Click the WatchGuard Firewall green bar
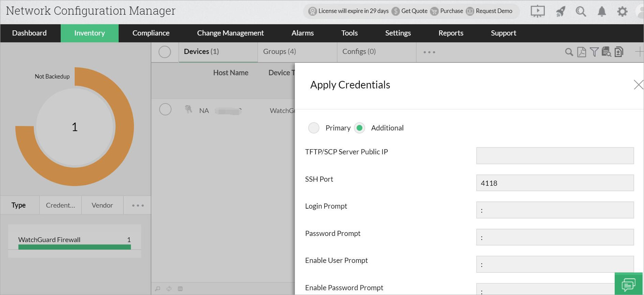Screen dimensions: 644x295 pyautogui.click(x=75, y=247)
